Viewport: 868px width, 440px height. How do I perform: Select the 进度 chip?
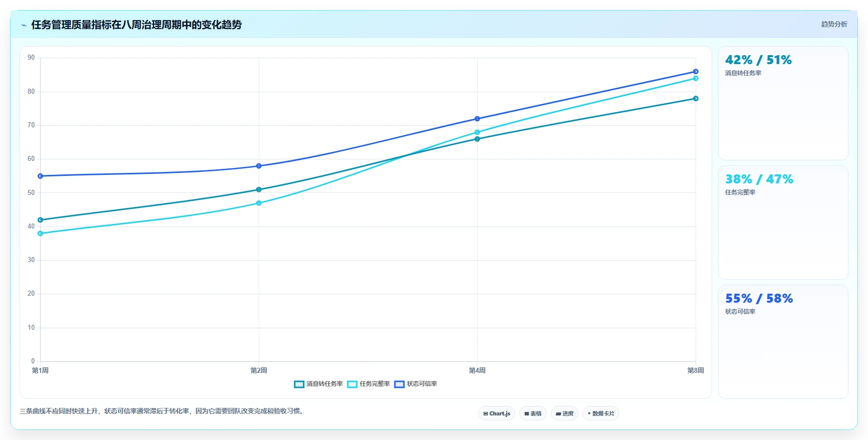564,413
